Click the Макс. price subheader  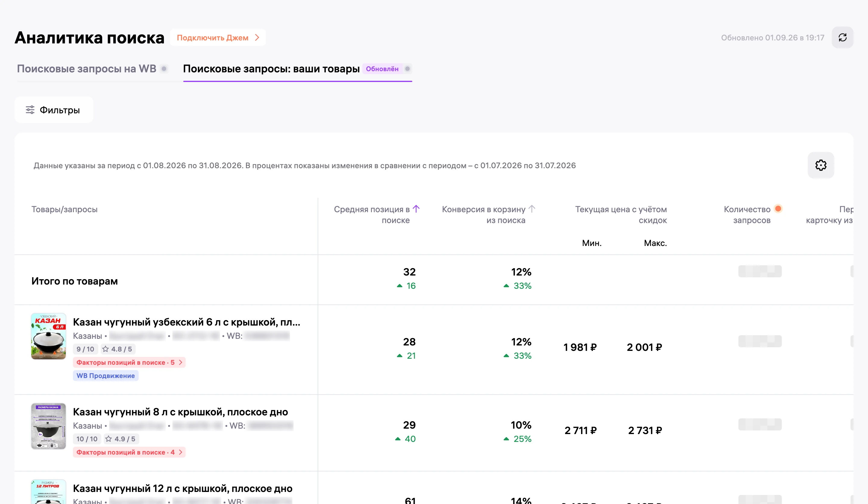[x=655, y=243]
